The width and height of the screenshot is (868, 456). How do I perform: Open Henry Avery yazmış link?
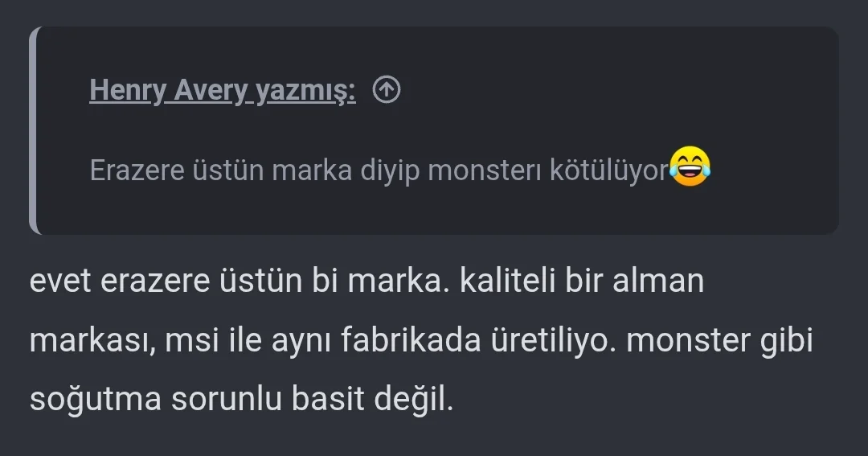[x=223, y=91]
